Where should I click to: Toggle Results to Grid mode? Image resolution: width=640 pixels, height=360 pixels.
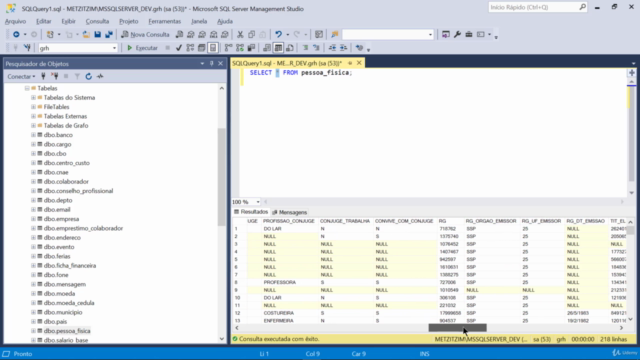click(x=278, y=48)
